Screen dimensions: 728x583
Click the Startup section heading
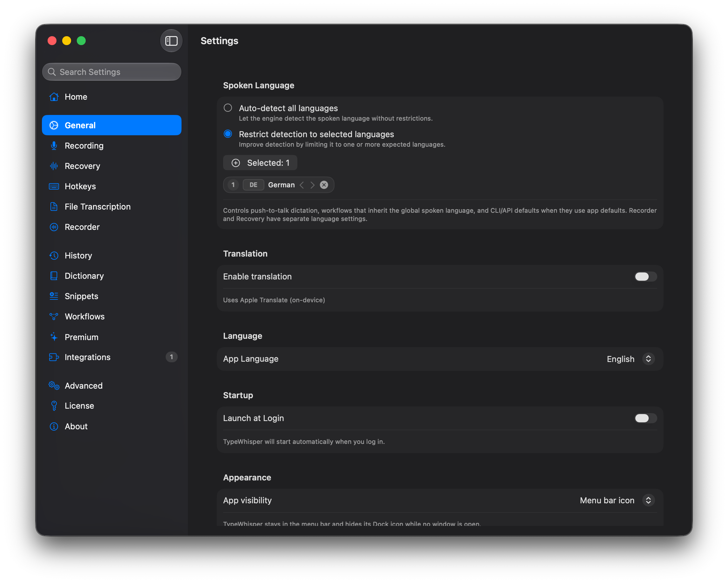[238, 395]
